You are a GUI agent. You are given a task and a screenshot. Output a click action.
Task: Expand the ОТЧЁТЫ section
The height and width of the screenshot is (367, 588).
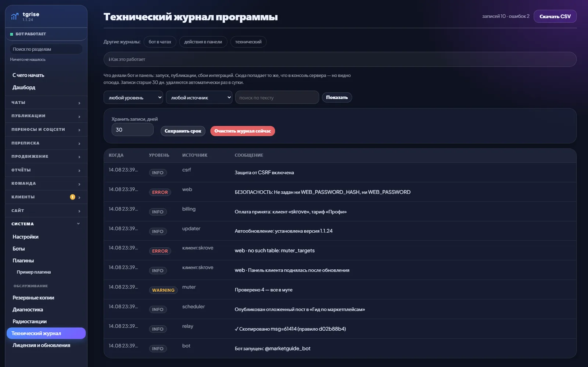point(46,170)
